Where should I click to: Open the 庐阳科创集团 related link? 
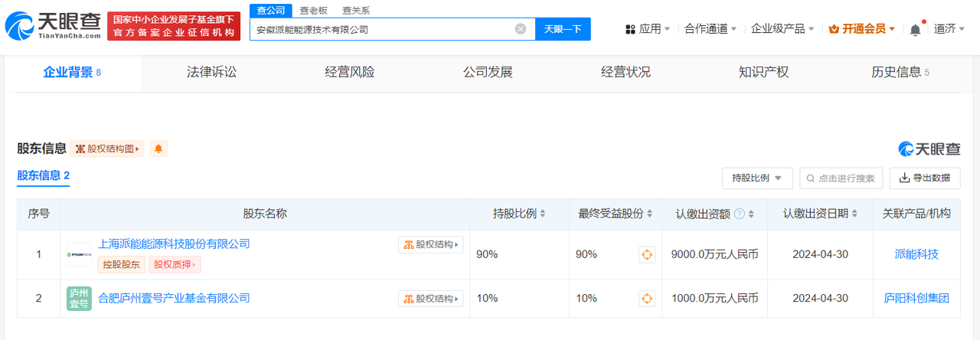(x=916, y=299)
